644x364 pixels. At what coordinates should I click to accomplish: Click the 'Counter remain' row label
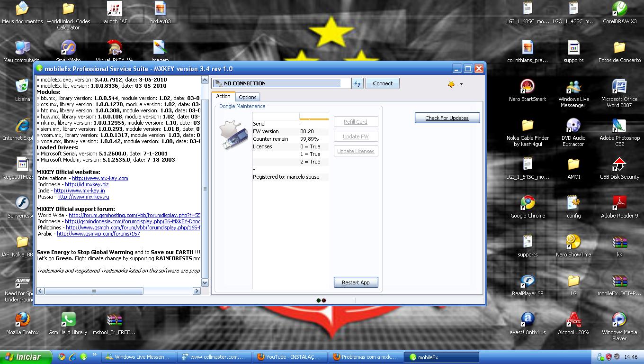coord(270,139)
